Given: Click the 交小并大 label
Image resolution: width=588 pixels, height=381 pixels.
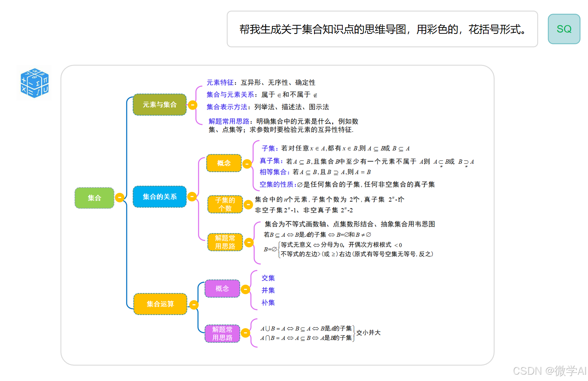Looking at the screenshot, I should (368, 333).
